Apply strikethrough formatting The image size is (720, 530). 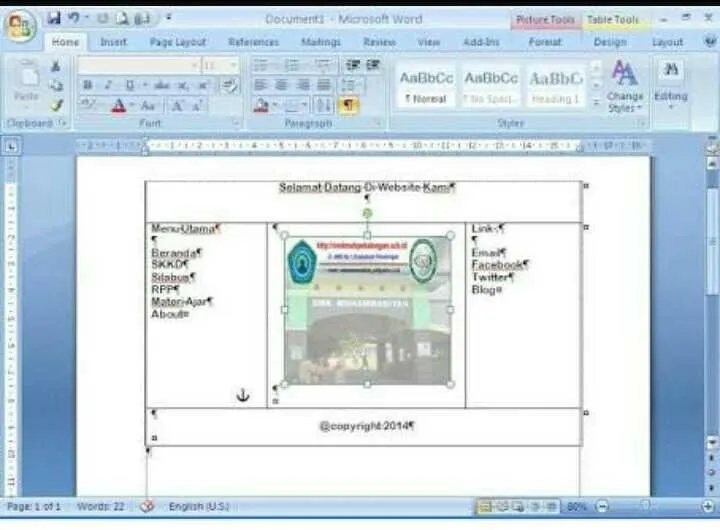pyautogui.click(x=162, y=85)
